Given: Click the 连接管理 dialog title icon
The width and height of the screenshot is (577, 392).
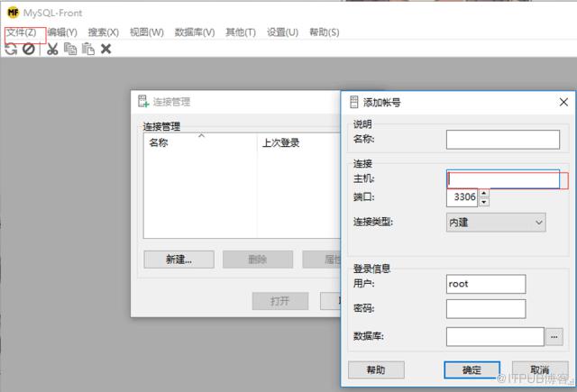Looking at the screenshot, I should pos(143,101).
